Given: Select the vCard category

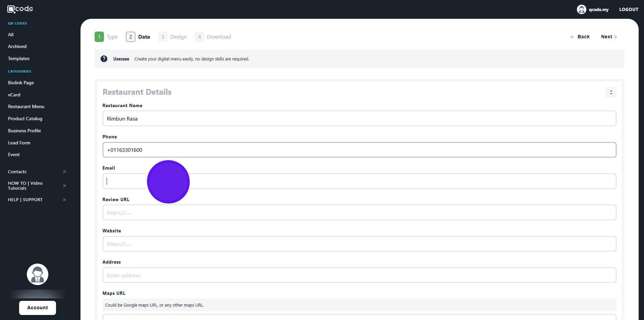Looking at the screenshot, I should (14, 95).
